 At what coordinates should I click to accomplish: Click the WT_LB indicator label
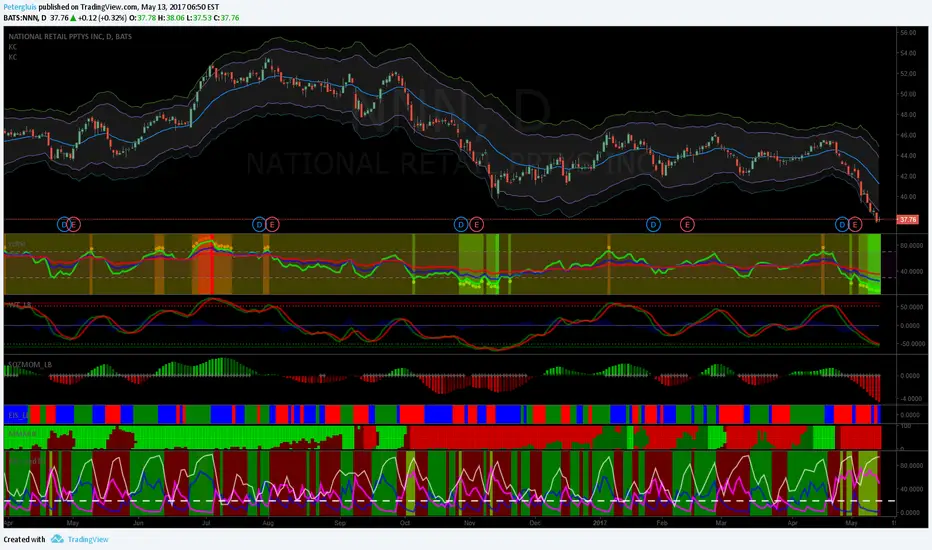pyautogui.click(x=20, y=305)
